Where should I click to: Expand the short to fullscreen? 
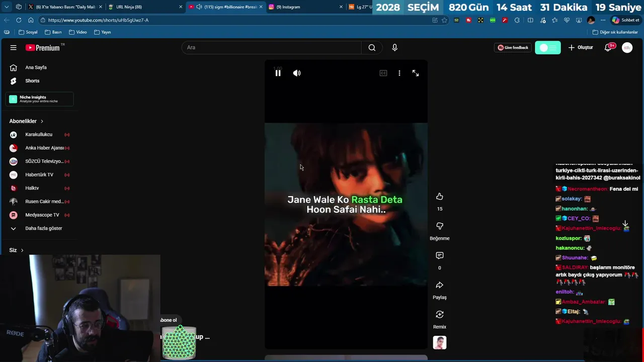[x=416, y=73]
